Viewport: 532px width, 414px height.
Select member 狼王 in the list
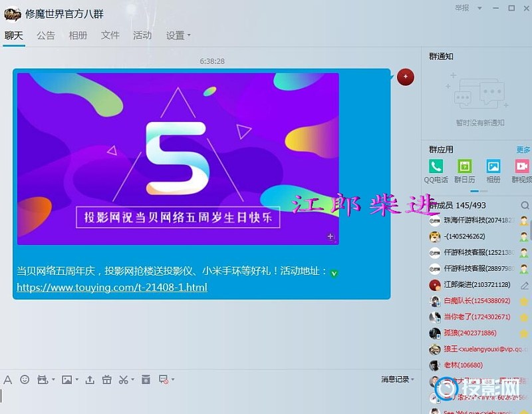pos(478,349)
